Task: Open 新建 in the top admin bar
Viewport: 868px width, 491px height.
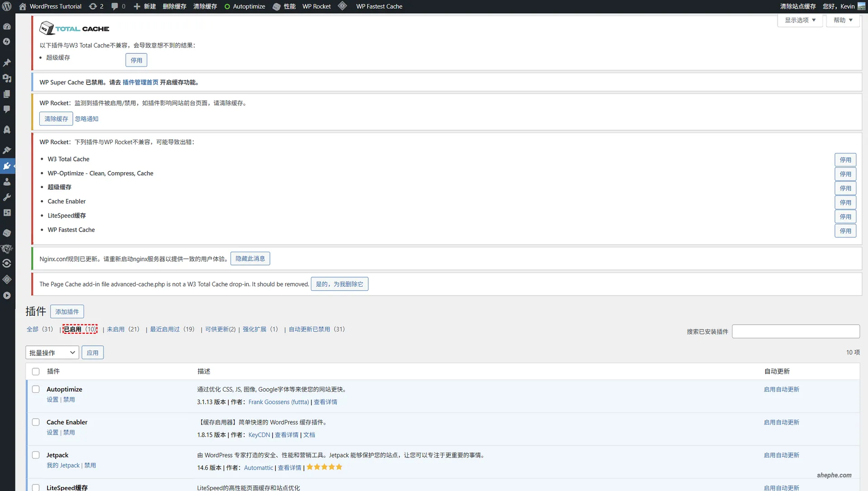Action: [x=145, y=6]
